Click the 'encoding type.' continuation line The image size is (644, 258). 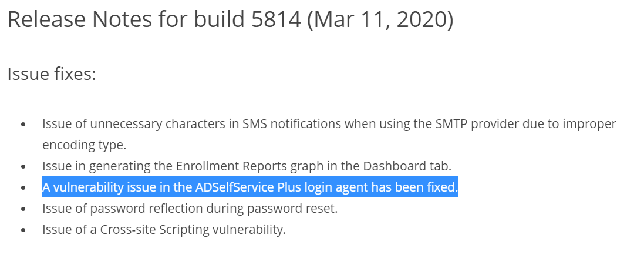84,145
